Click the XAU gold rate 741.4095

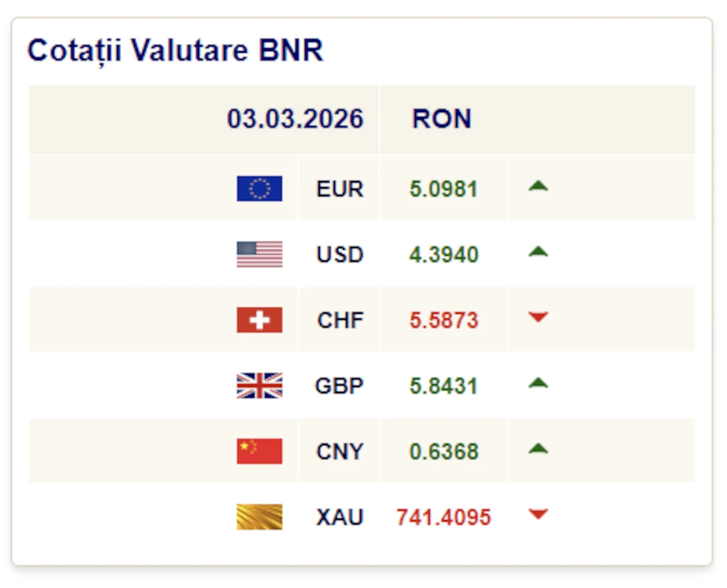coord(443,518)
